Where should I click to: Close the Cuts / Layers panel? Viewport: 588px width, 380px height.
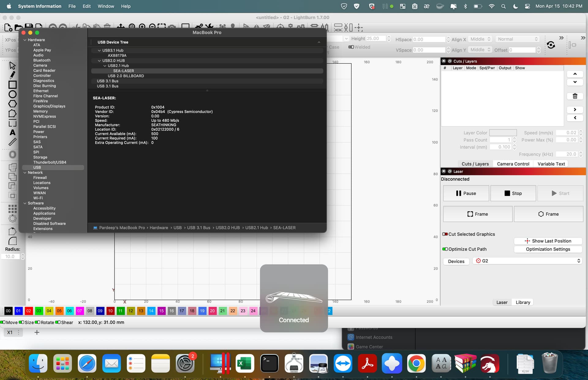(444, 61)
